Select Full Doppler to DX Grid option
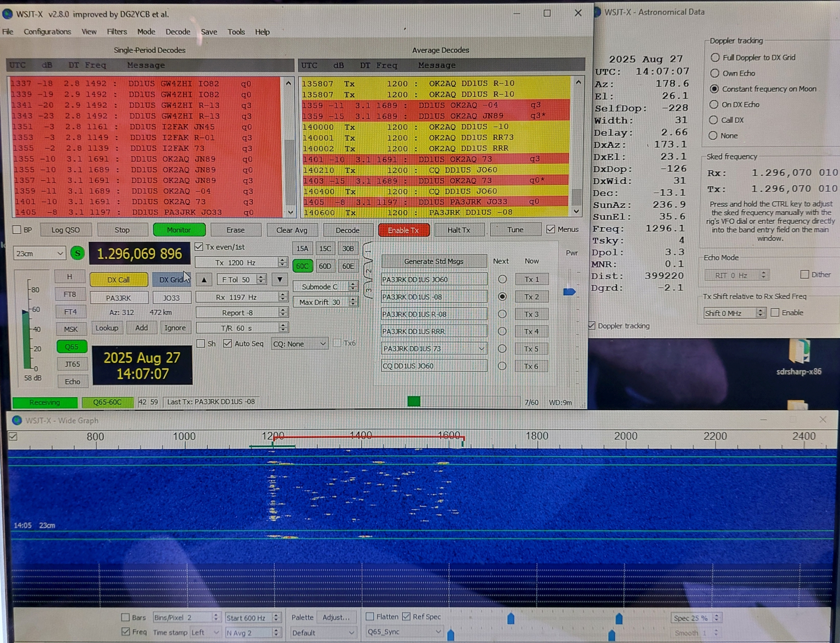This screenshot has width=840, height=643. (x=715, y=58)
